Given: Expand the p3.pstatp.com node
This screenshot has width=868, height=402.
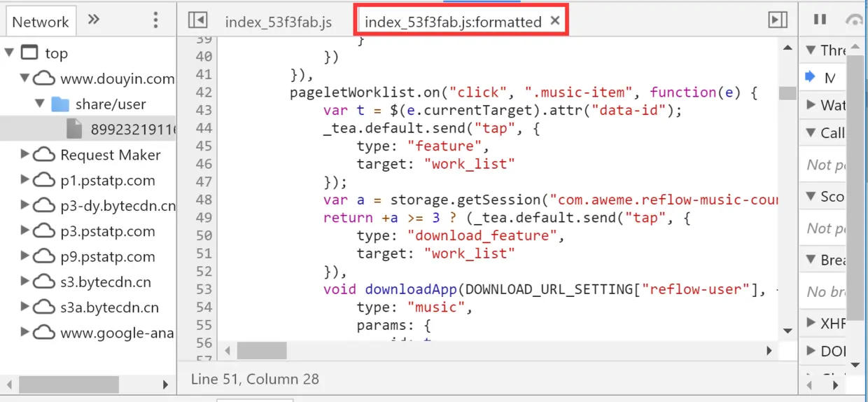Looking at the screenshot, I should tap(25, 231).
